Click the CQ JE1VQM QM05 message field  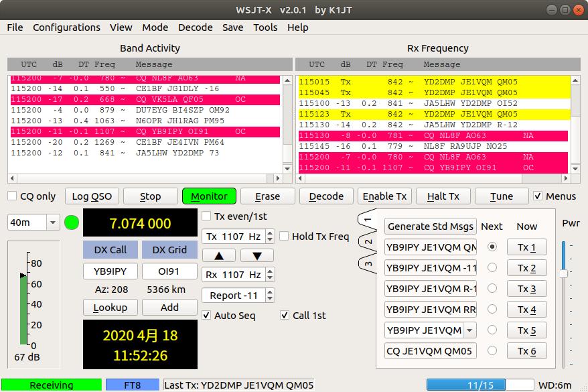(x=431, y=351)
